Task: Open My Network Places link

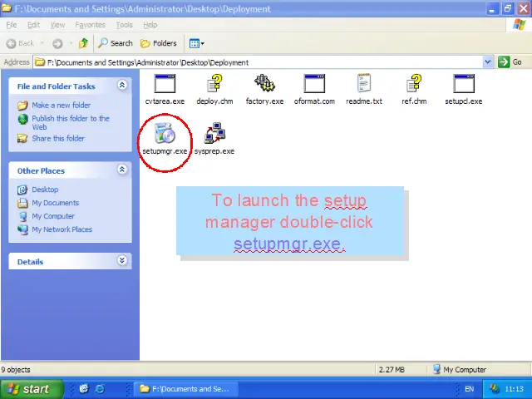Action: tap(62, 229)
